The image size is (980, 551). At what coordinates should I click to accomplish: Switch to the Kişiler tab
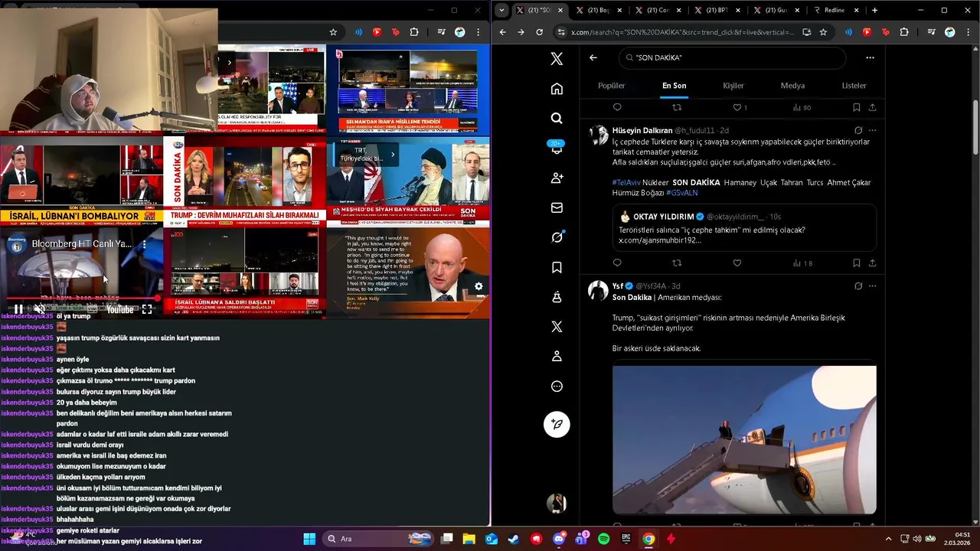[733, 86]
